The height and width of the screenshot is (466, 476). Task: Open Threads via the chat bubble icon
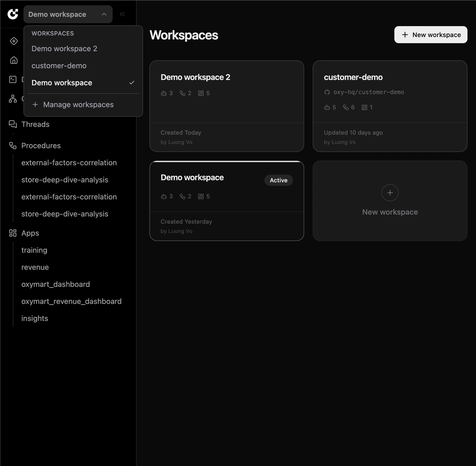pos(13,124)
